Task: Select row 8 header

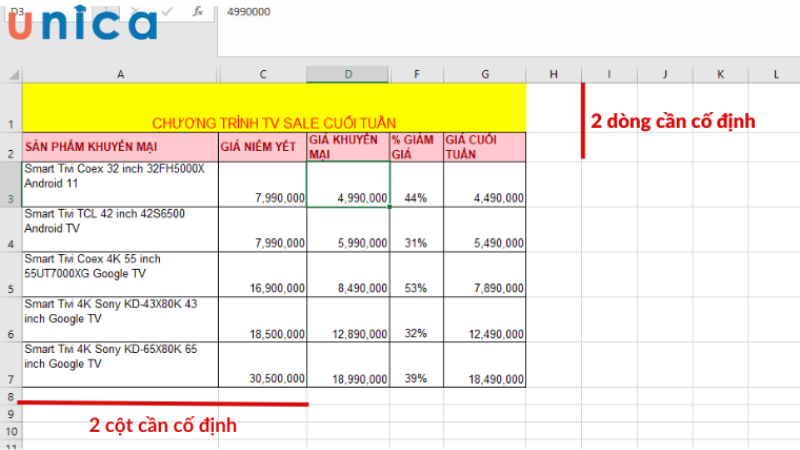Action: tap(10, 397)
